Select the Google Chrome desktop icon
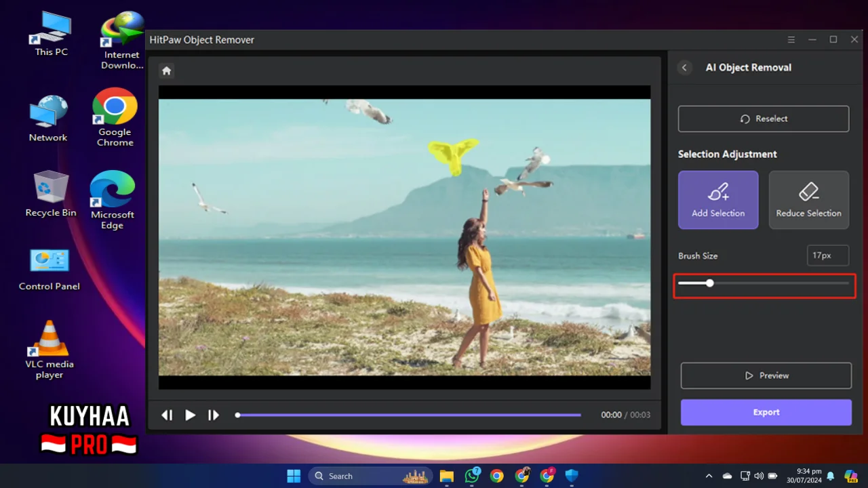The width and height of the screenshot is (868, 488). coord(115,117)
